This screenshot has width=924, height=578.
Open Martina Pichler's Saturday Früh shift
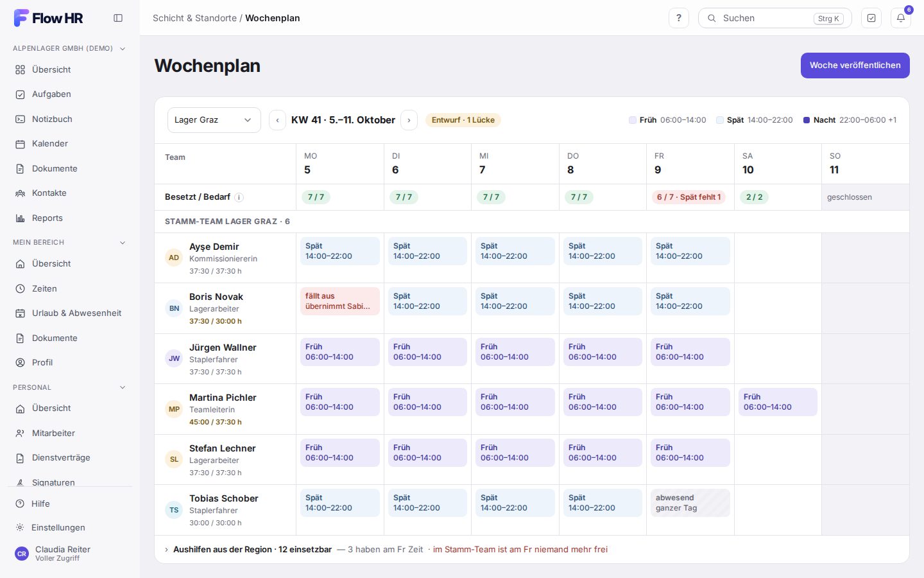coord(778,402)
